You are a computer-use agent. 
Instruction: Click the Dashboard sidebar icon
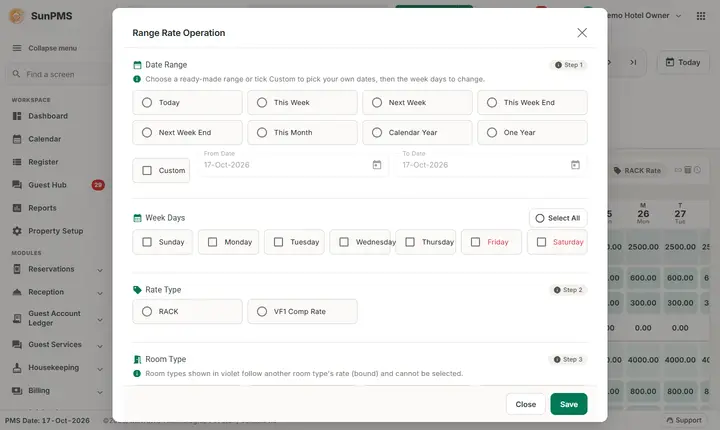click(x=17, y=116)
